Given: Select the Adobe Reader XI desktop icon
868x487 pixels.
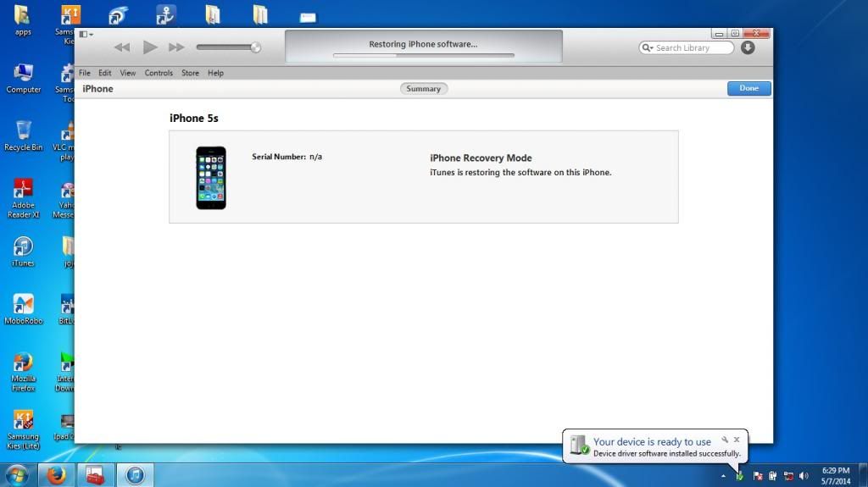Looking at the screenshot, I should [x=23, y=198].
